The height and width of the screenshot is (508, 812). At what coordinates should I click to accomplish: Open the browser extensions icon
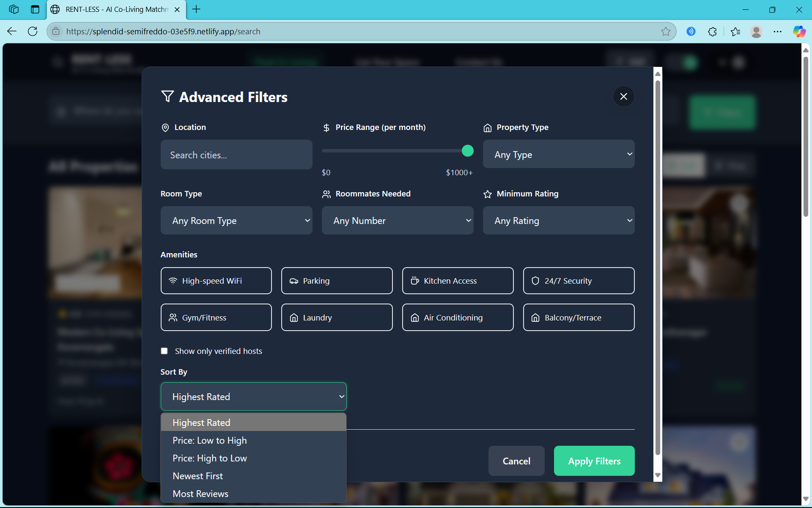click(x=712, y=31)
